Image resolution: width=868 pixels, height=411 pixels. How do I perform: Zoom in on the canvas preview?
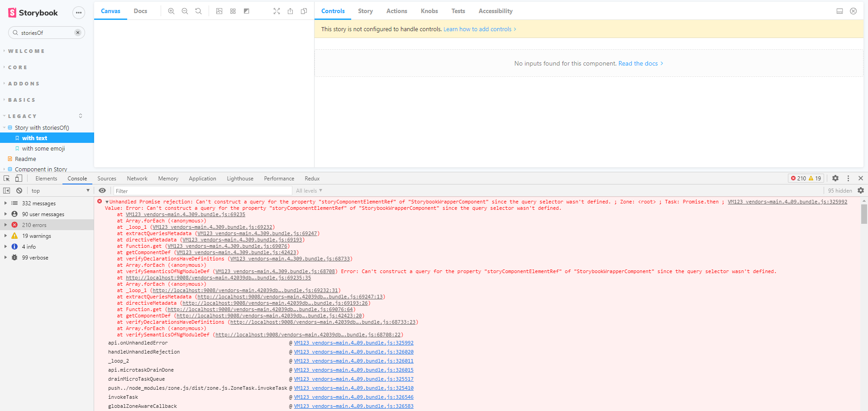pos(171,11)
